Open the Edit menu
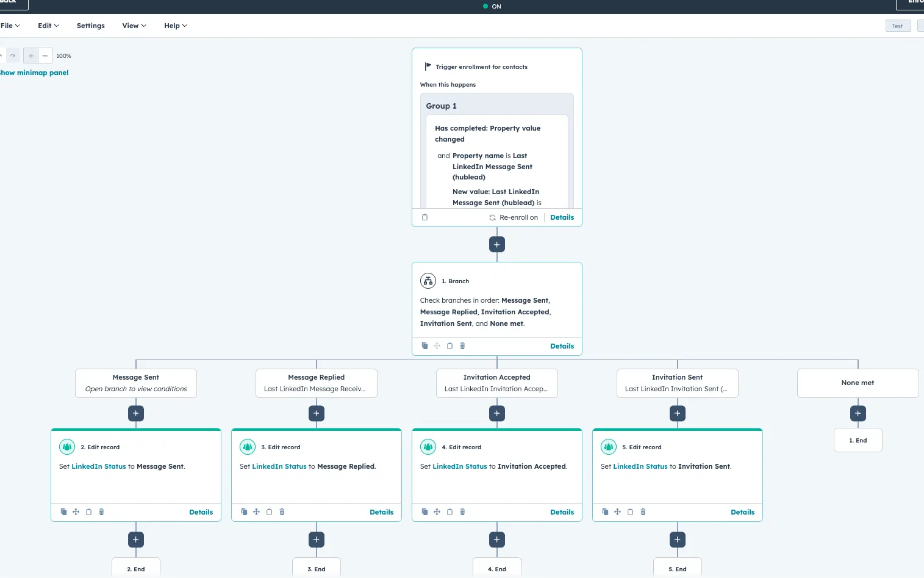The image size is (924, 578). pos(48,26)
